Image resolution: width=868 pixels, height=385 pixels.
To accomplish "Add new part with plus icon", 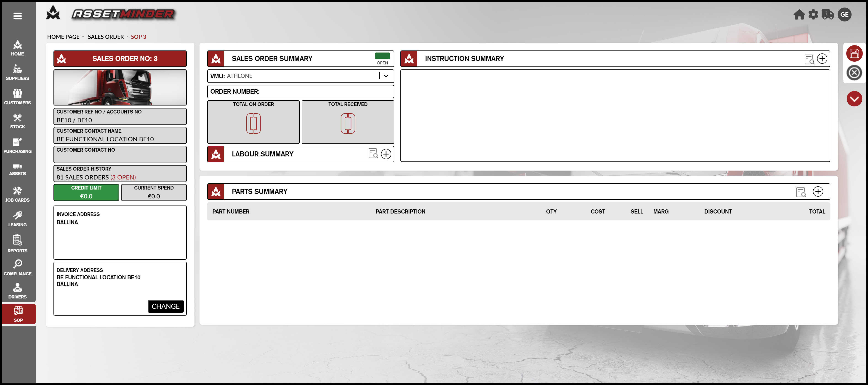I will coord(818,192).
